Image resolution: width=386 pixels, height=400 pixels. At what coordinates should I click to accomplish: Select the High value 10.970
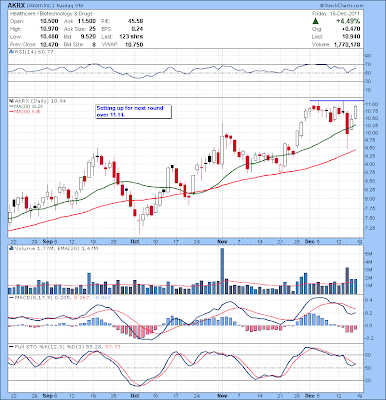coord(49,29)
